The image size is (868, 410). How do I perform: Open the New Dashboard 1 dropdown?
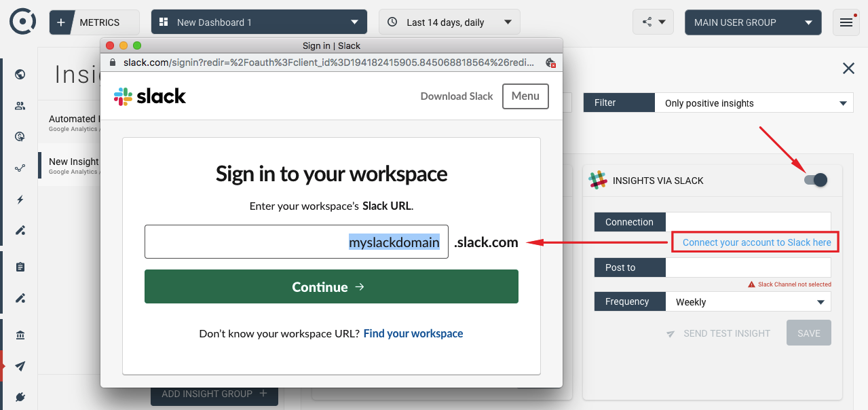point(259,22)
